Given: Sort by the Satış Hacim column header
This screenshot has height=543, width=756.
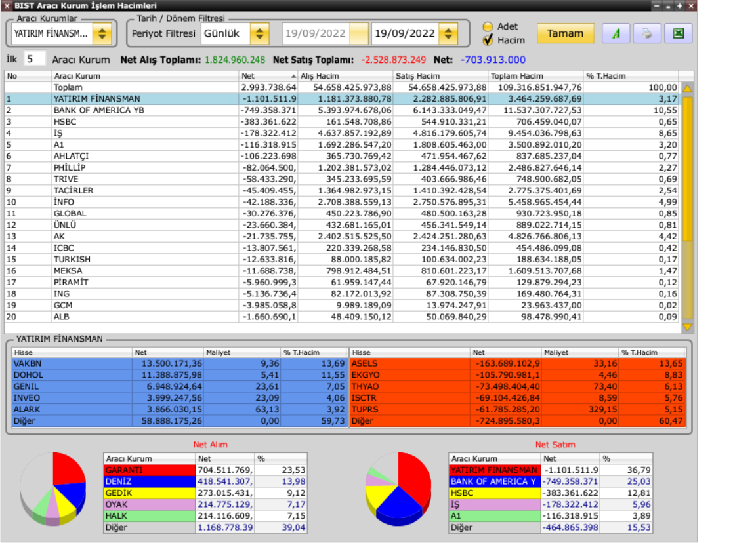Looking at the screenshot, I should (x=440, y=76).
